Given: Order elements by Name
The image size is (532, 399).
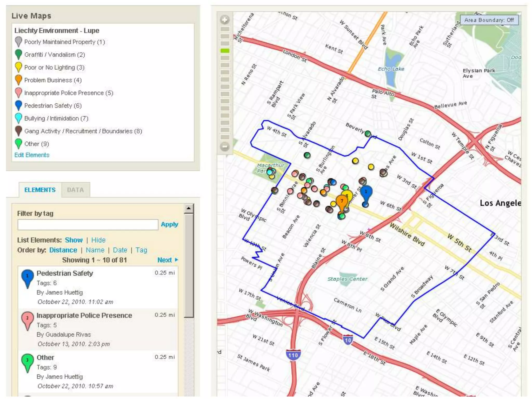Looking at the screenshot, I should tap(95, 250).
